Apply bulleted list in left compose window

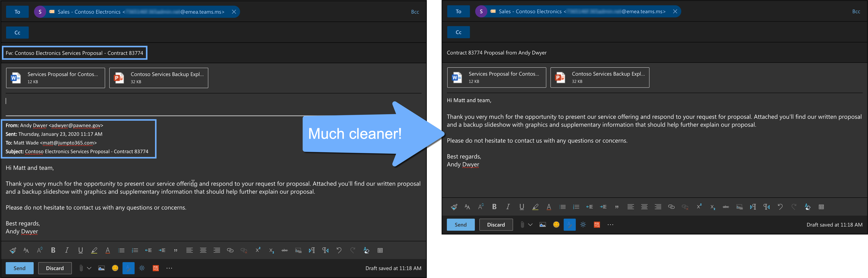(121, 250)
